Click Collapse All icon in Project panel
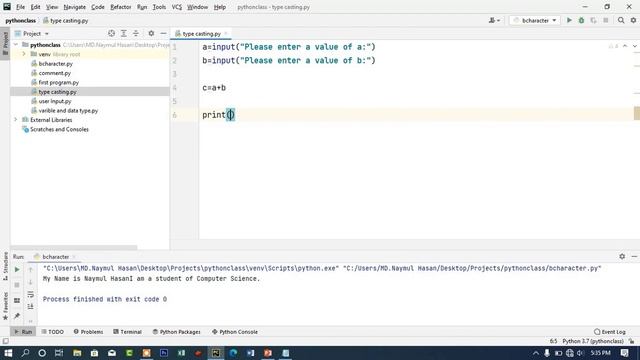This screenshot has height=360, width=640. click(136, 33)
